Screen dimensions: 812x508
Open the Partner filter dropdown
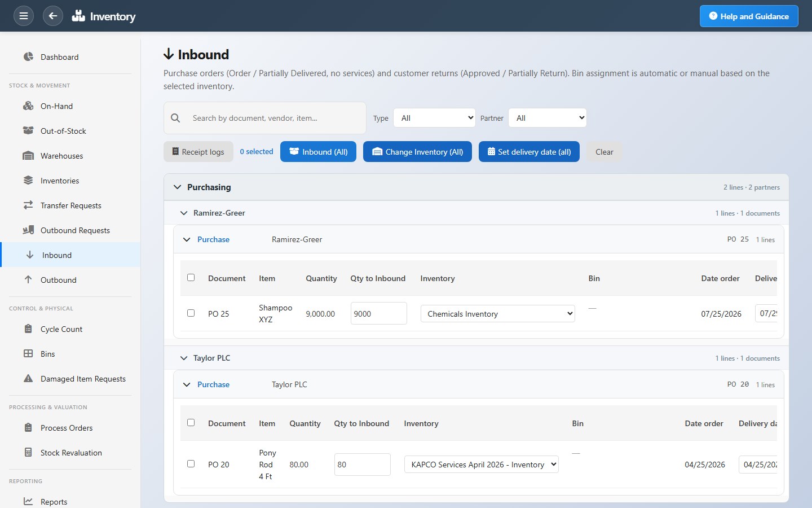tap(548, 118)
